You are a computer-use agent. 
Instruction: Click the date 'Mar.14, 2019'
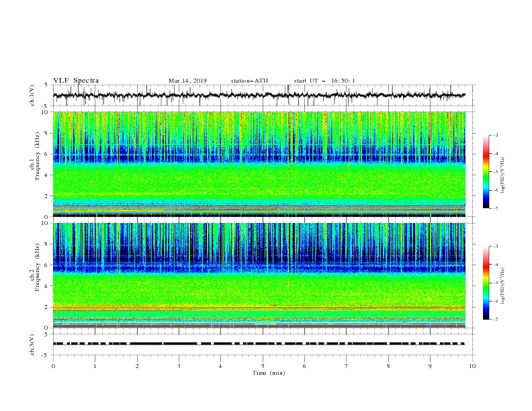(x=187, y=81)
